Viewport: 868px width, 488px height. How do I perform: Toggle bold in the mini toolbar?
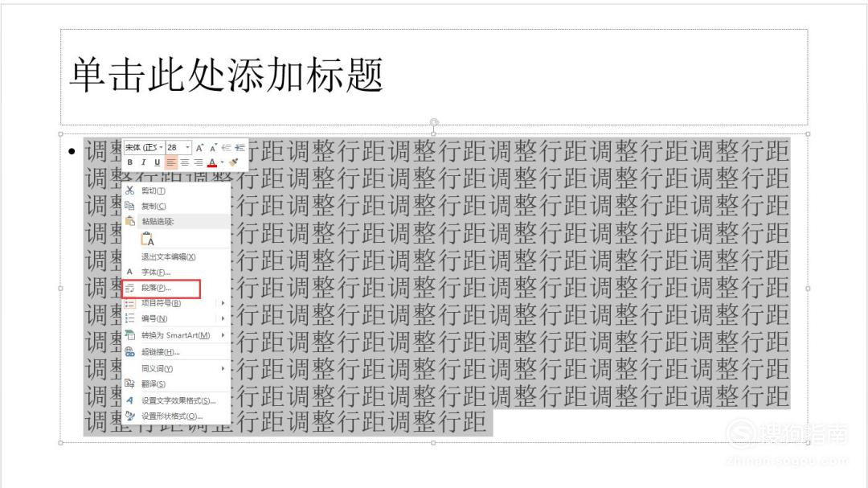coord(130,162)
